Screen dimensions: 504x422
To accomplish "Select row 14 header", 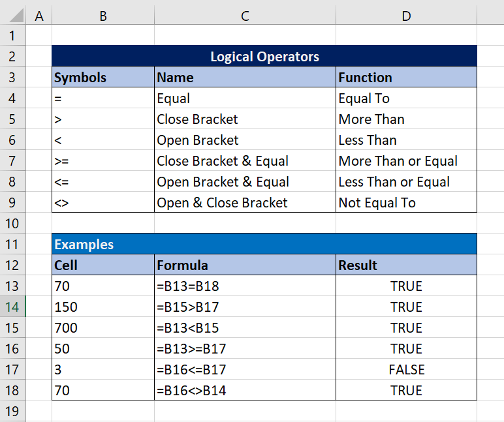I will pos(13,307).
